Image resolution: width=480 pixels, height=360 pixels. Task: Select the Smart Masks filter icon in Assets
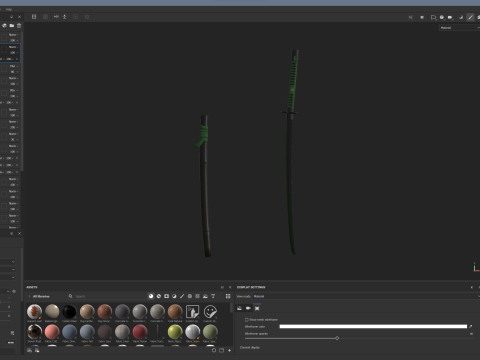(166, 296)
